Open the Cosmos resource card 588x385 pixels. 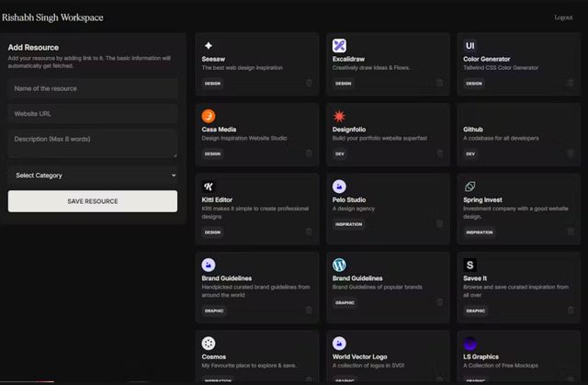[x=256, y=357]
